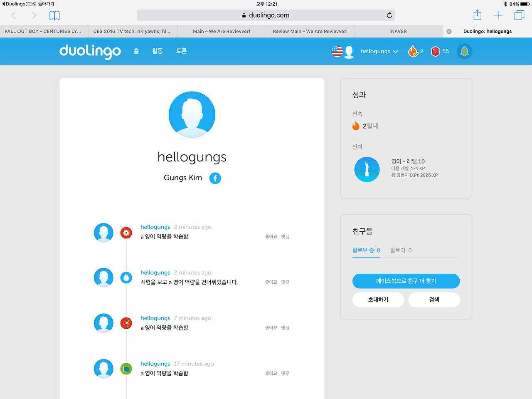Image resolution: width=532 pixels, height=399 pixels.
Task: Click the 영어 - 레벨 10 text
Action: (408, 161)
